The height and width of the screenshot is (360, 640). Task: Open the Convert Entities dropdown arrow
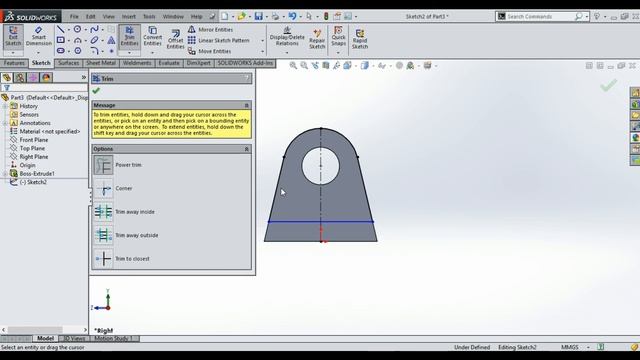(x=153, y=53)
